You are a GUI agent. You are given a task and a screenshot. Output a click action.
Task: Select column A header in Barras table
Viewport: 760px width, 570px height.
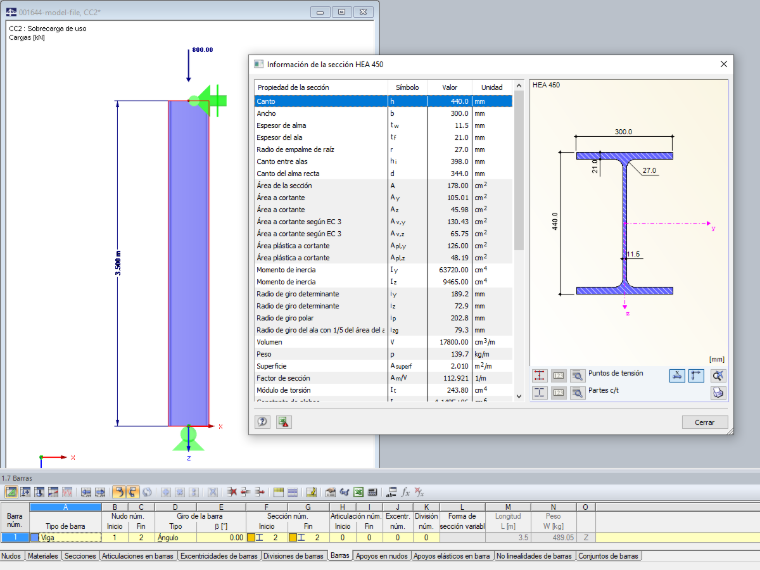65,507
